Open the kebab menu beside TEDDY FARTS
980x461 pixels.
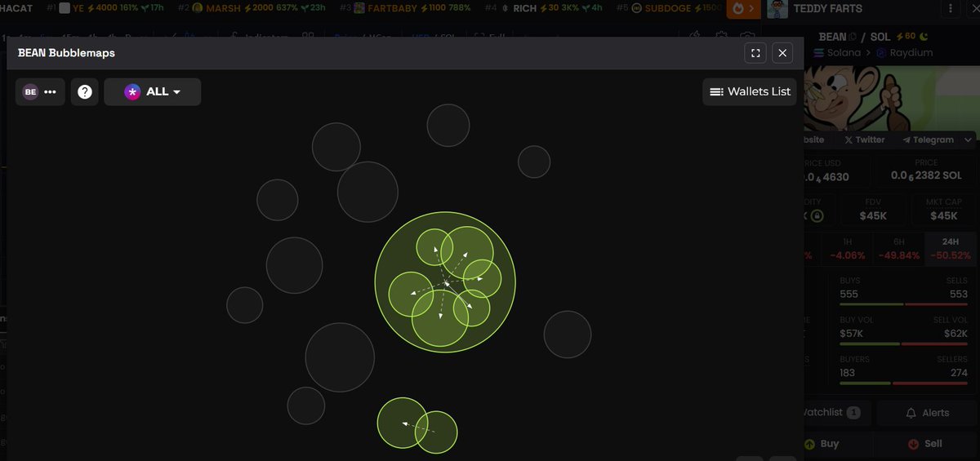[x=951, y=9]
